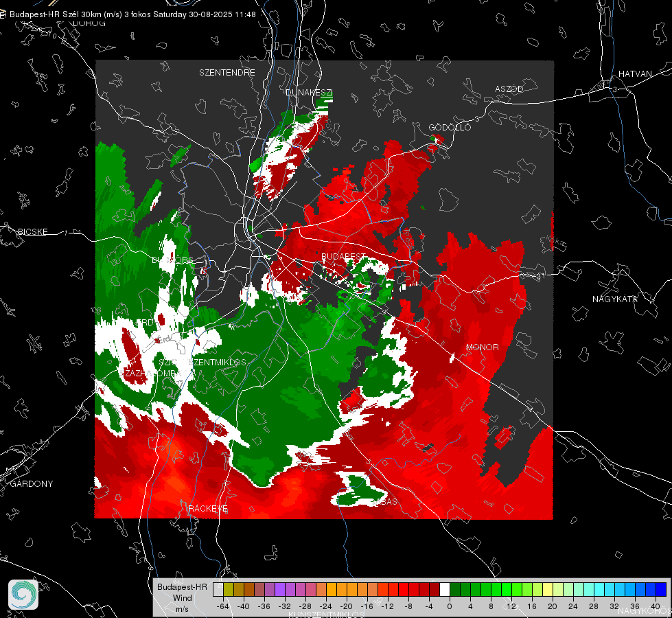The image size is (672, 618).
Task: Click the -64 legend scale value
Action: [x=223, y=606]
